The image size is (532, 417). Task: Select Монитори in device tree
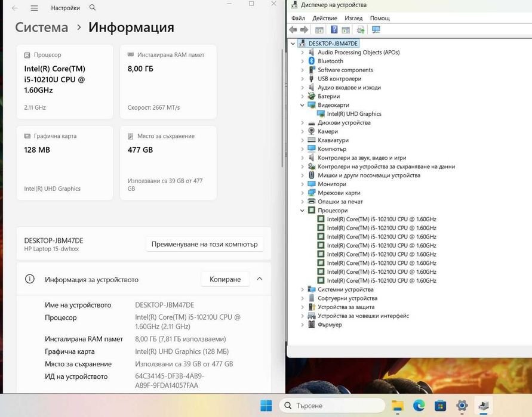coord(332,184)
